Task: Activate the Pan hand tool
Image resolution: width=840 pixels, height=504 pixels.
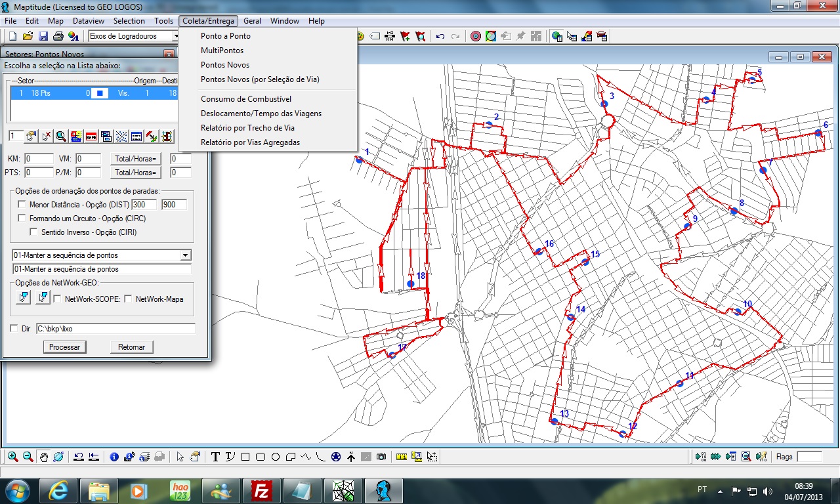Action: (43, 457)
